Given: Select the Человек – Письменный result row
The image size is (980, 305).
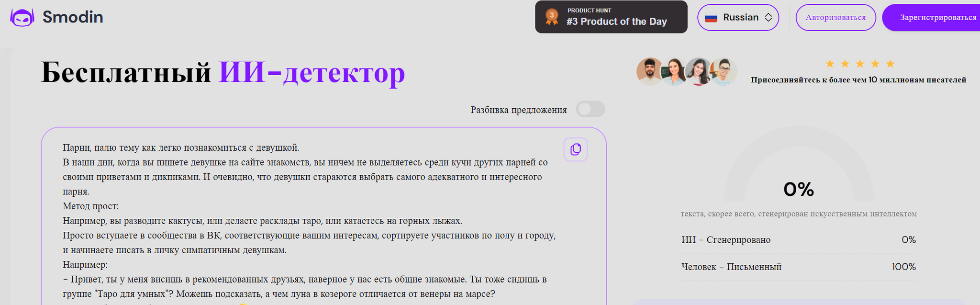Looking at the screenshot, I should (x=798, y=267).
